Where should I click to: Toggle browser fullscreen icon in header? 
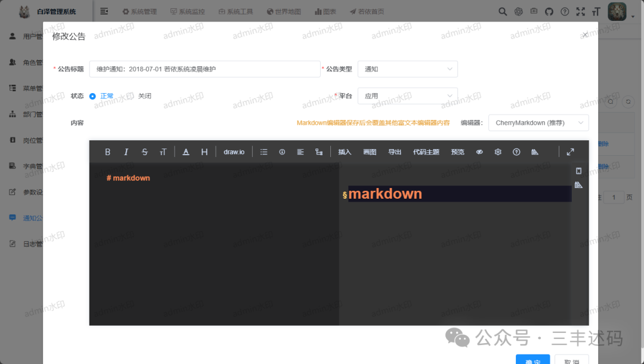pos(580,11)
